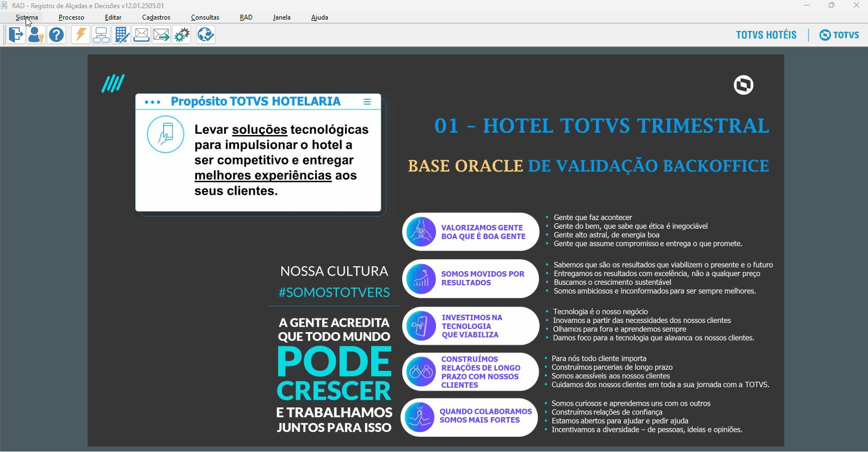Restore down the RAD window

point(832,5)
